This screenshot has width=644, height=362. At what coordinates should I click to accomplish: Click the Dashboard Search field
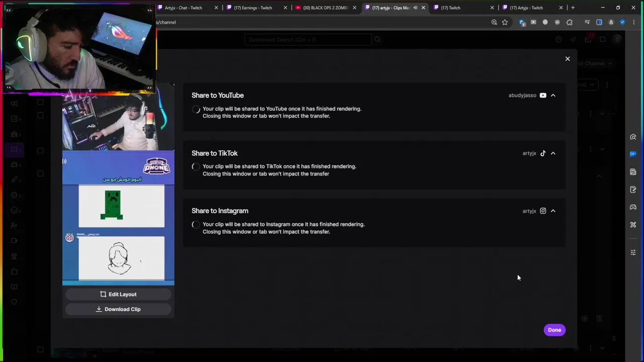[x=308, y=40]
